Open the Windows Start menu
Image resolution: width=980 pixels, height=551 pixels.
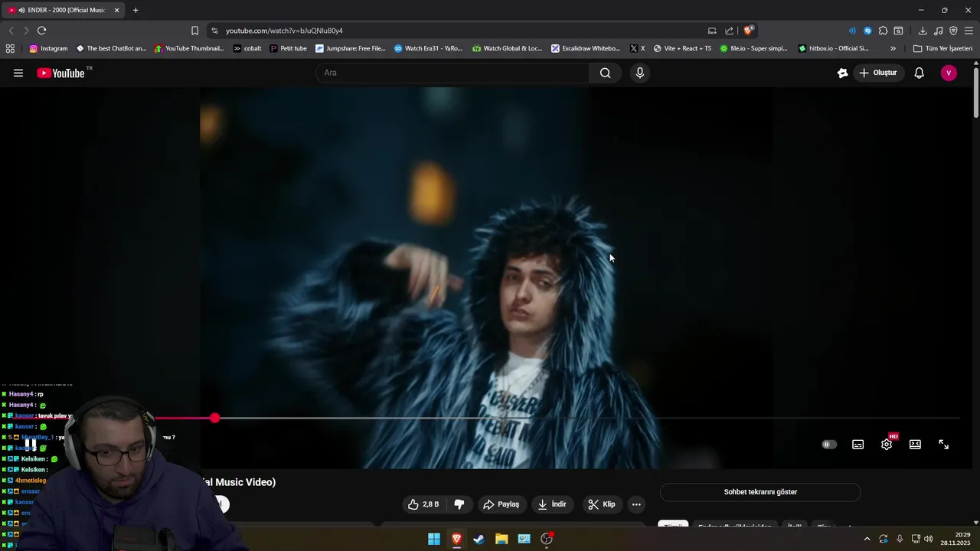[x=434, y=539]
